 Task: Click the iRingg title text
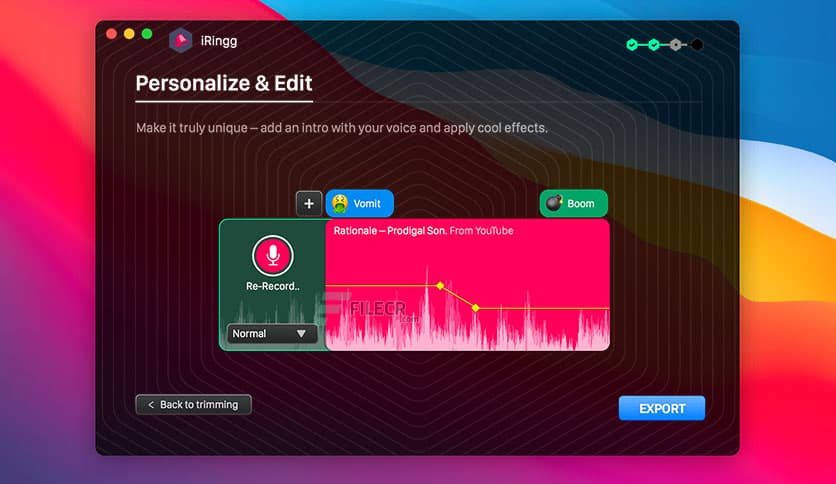[x=219, y=41]
